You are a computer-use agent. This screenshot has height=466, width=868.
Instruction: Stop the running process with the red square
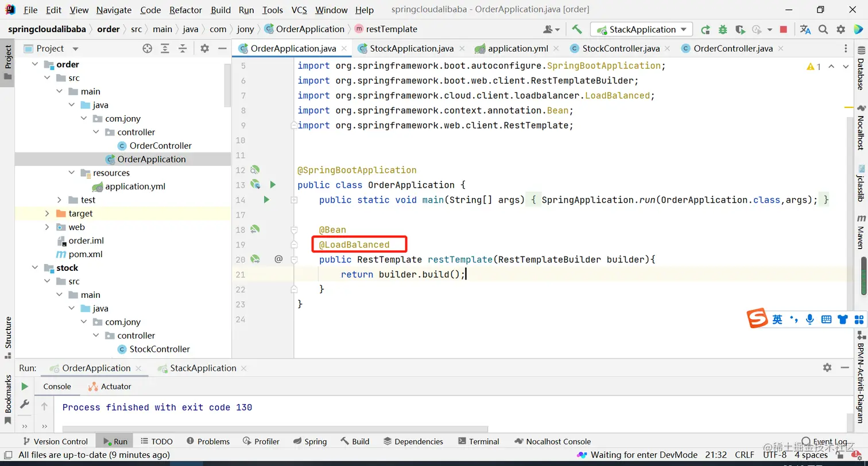click(x=784, y=29)
